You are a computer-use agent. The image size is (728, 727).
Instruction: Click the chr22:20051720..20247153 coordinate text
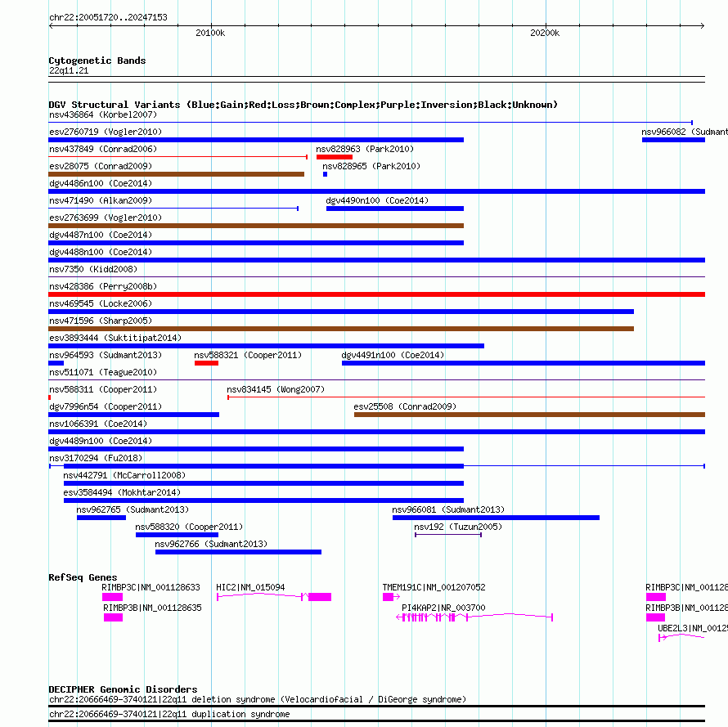[x=108, y=17]
